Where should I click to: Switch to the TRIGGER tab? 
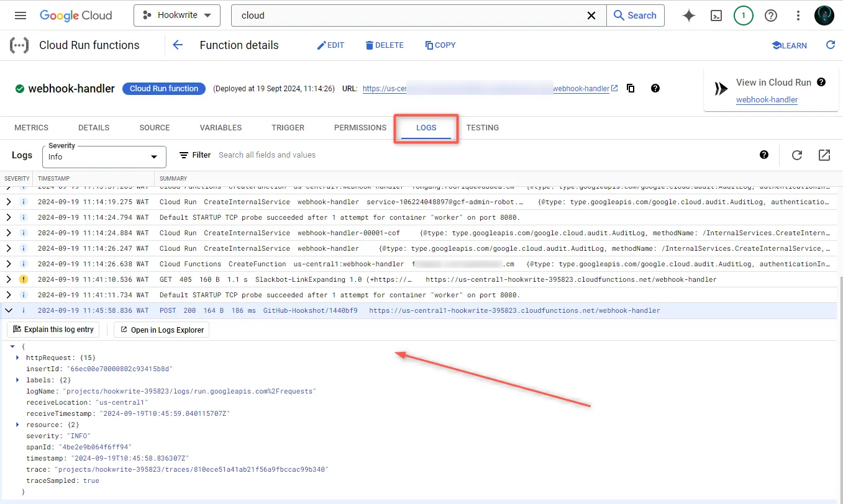(288, 128)
